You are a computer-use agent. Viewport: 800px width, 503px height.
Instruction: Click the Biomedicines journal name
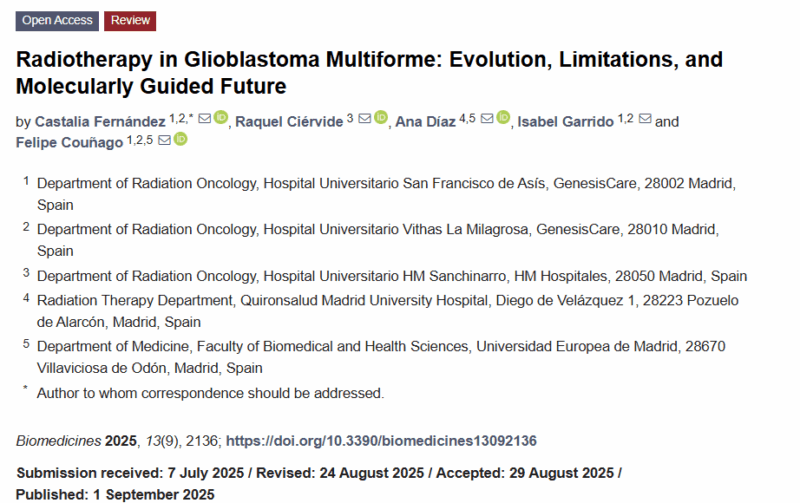[59, 441]
